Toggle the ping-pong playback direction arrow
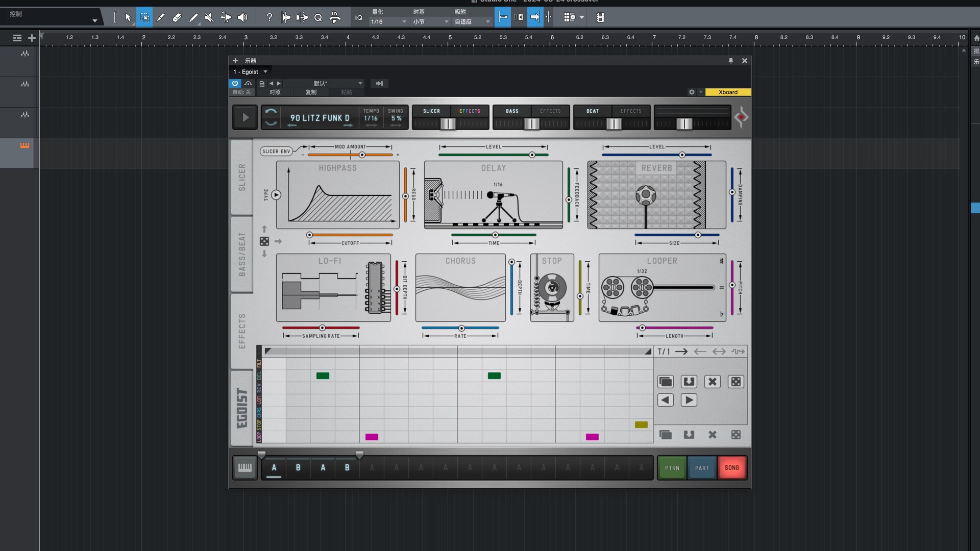 [719, 352]
